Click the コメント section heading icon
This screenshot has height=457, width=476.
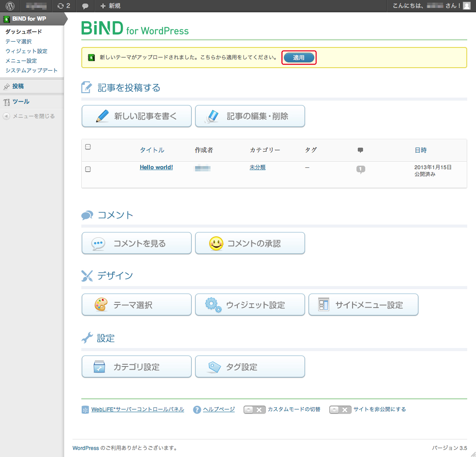coord(87,215)
